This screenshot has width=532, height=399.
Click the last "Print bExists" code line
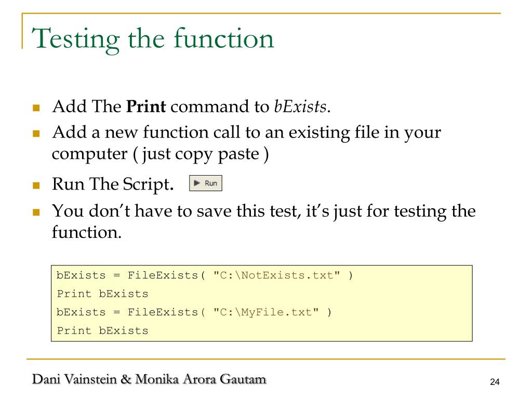click(x=102, y=330)
